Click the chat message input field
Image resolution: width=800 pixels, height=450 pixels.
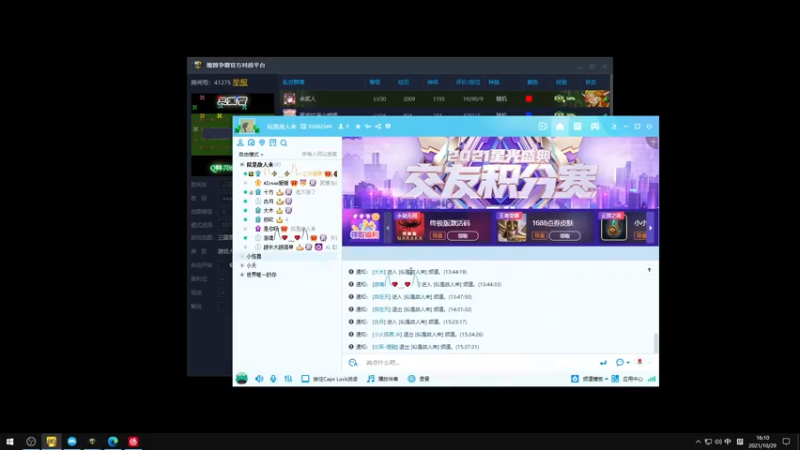[x=480, y=363]
